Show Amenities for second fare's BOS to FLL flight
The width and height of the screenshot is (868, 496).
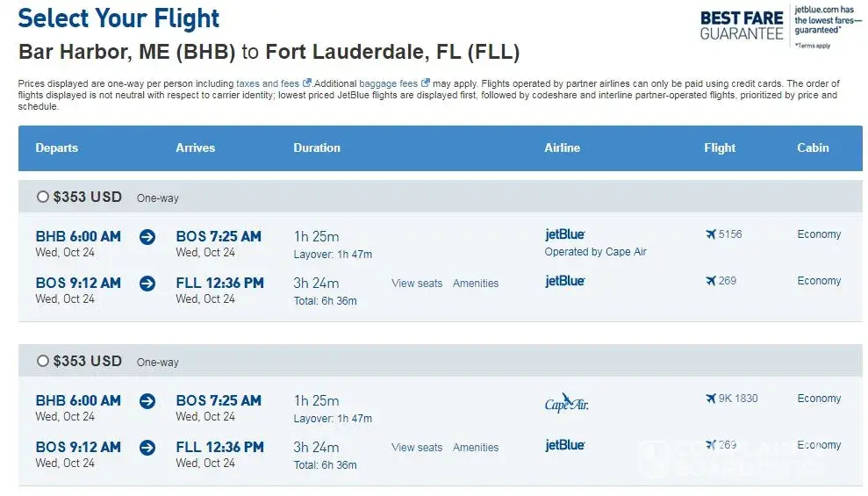[x=476, y=448]
